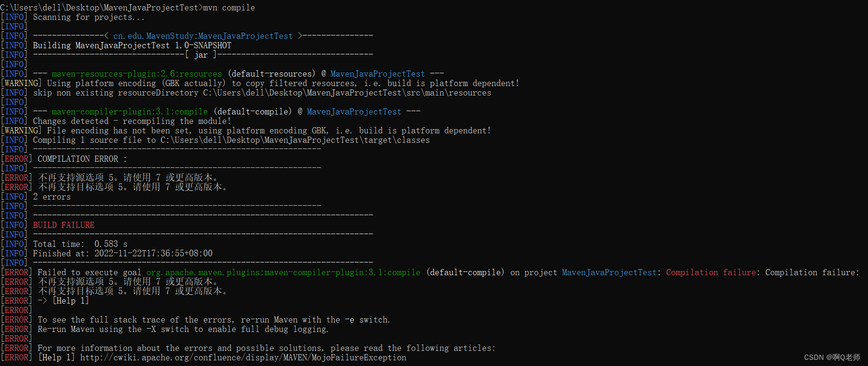Click 'cn.edu.MavenStudy:MavenJavaProjectTest' project identifier

click(203, 36)
